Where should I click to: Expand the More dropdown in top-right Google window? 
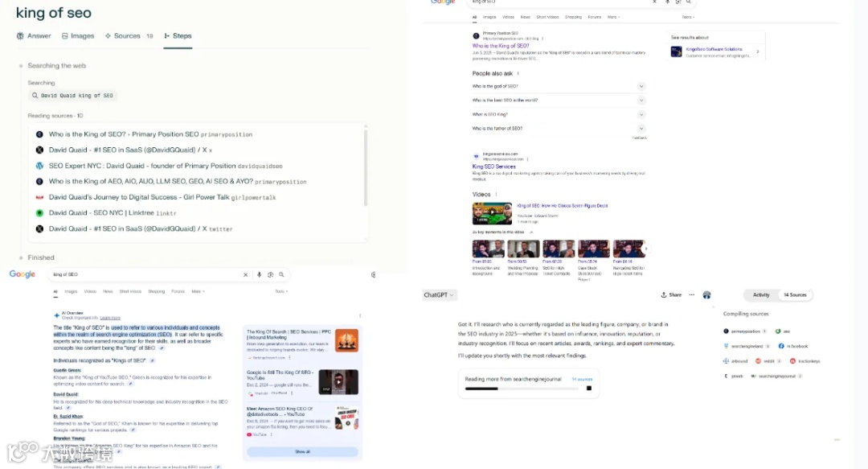[x=613, y=17]
